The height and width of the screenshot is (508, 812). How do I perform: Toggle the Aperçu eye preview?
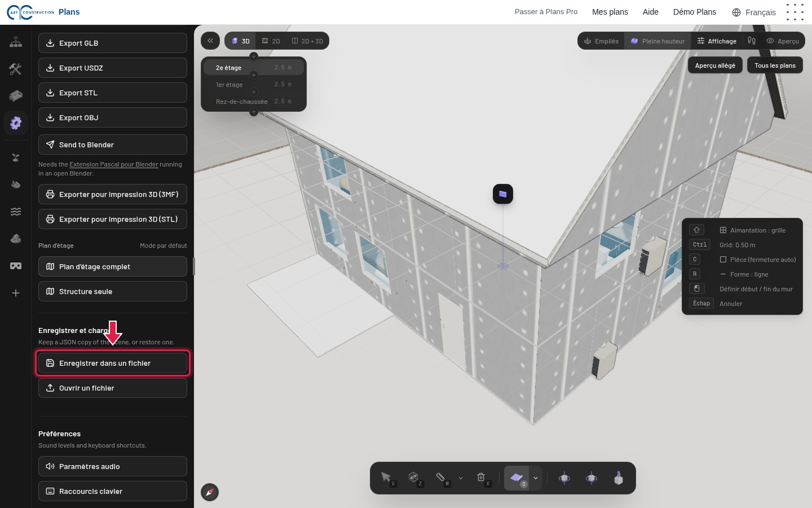783,41
